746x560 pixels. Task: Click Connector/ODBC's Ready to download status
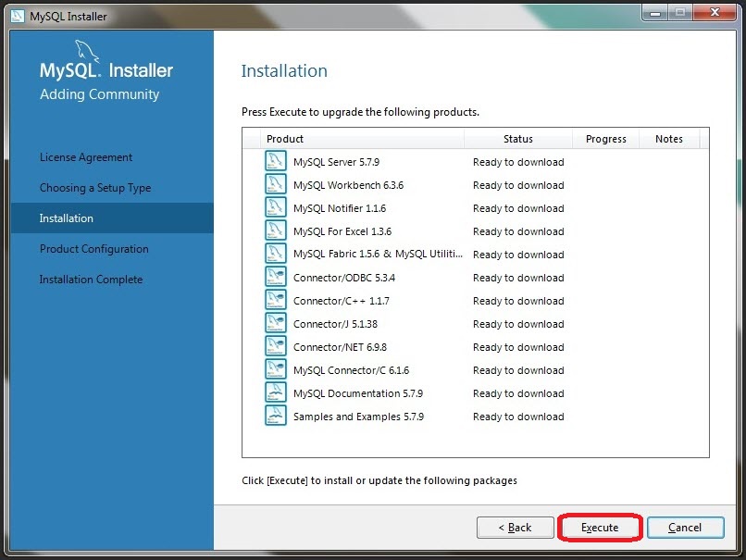[x=518, y=278]
